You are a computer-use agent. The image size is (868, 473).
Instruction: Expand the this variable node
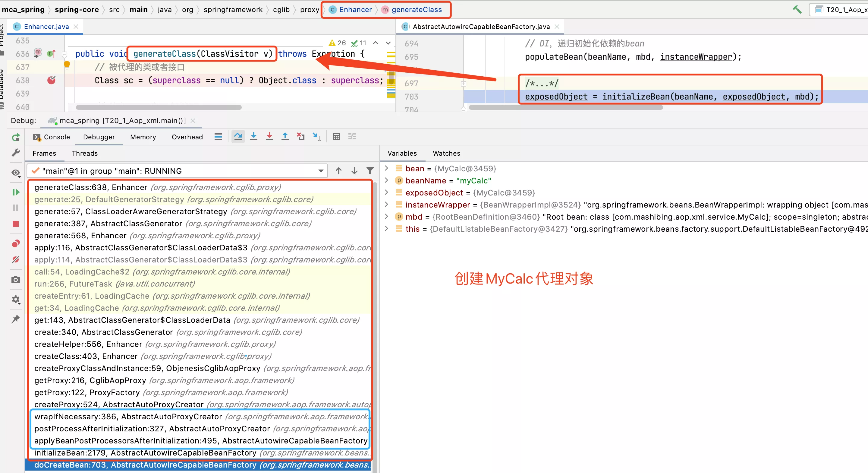pos(386,229)
